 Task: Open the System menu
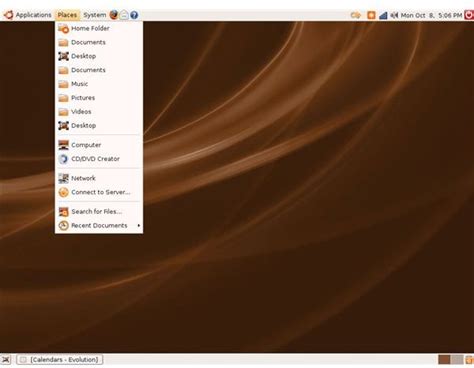click(95, 15)
